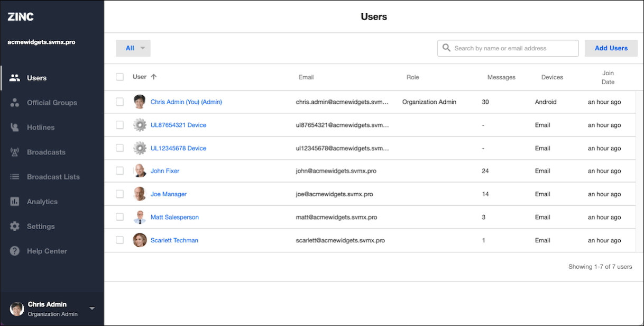Click the search by name or email field
The width and height of the screenshot is (644, 326).
[x=513, y=48]
